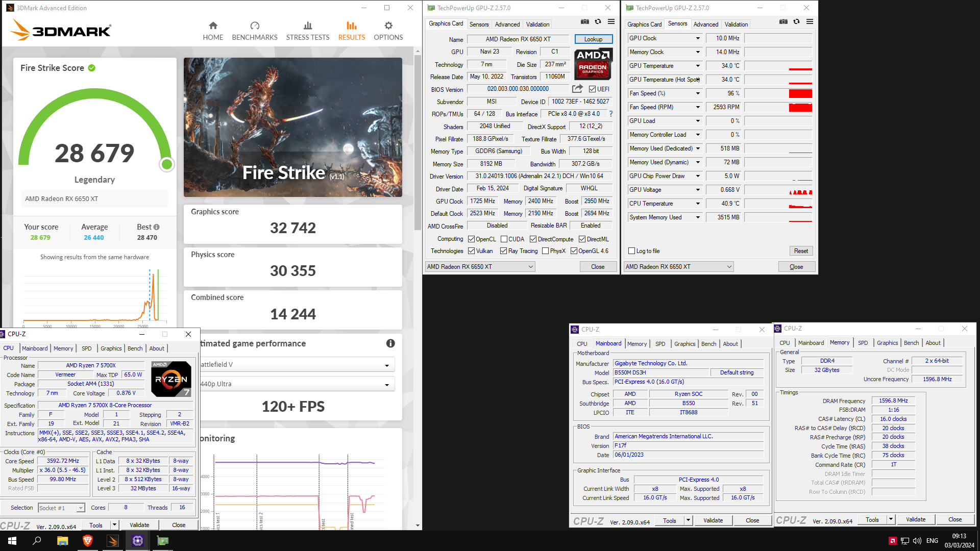Screen dimensions: 980x551
Task: Click Close in the left CPU-Z window
Action: [x=179, y=525]
